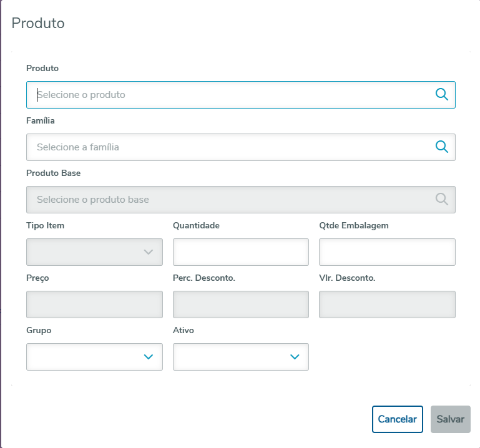The image size is (480, 448).
Task: Click the Vlr. Desconto. field
Action: [x=387, y=304]
